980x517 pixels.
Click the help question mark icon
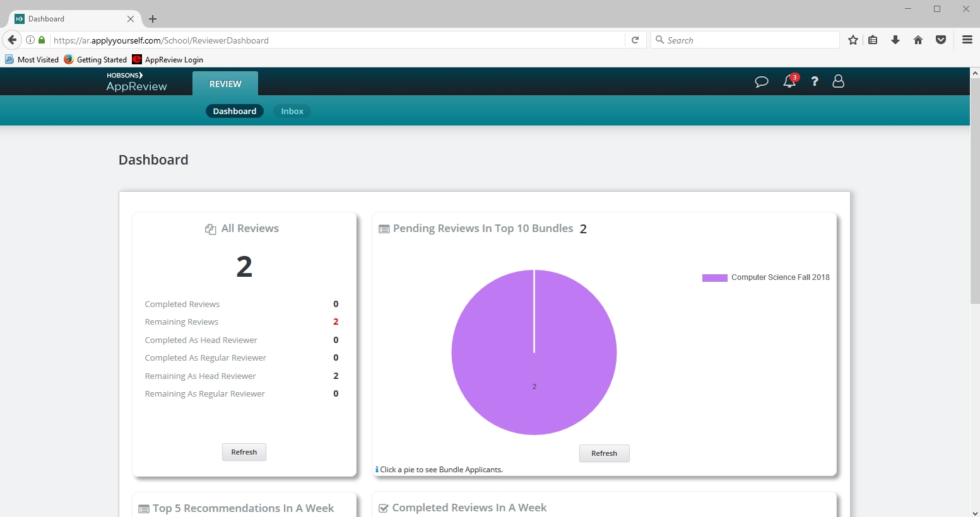pyautogui.click(x=815, y=81)
